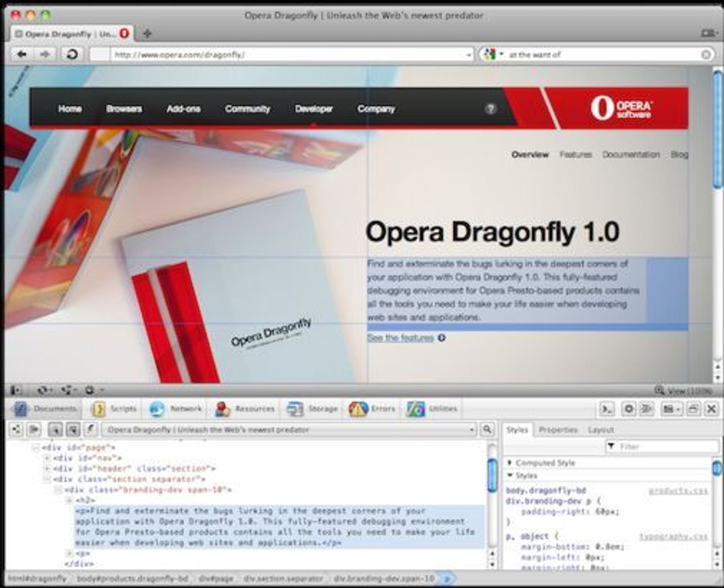Toggle select-element-by-click inspector button
This screenshot has width=724, height=588.
pyautogui.click(x=55, y=430)
